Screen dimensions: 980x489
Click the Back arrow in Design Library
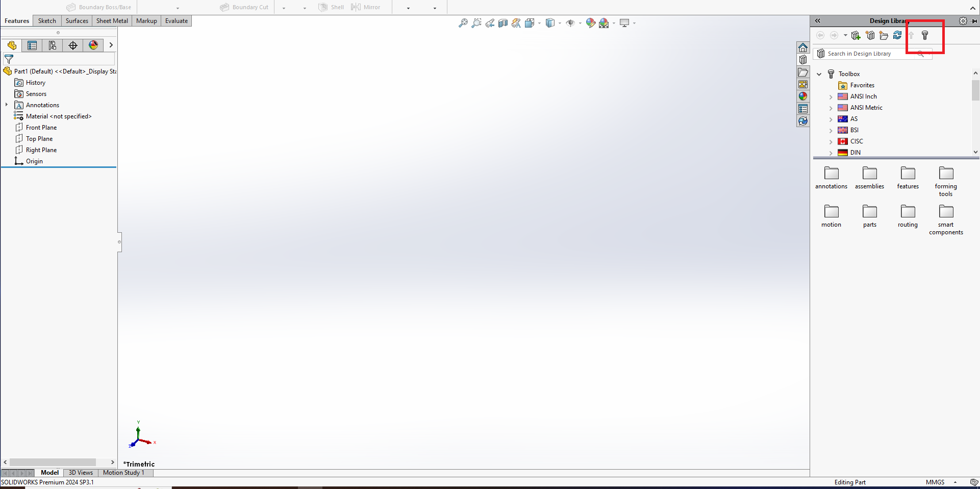(820, 35)
